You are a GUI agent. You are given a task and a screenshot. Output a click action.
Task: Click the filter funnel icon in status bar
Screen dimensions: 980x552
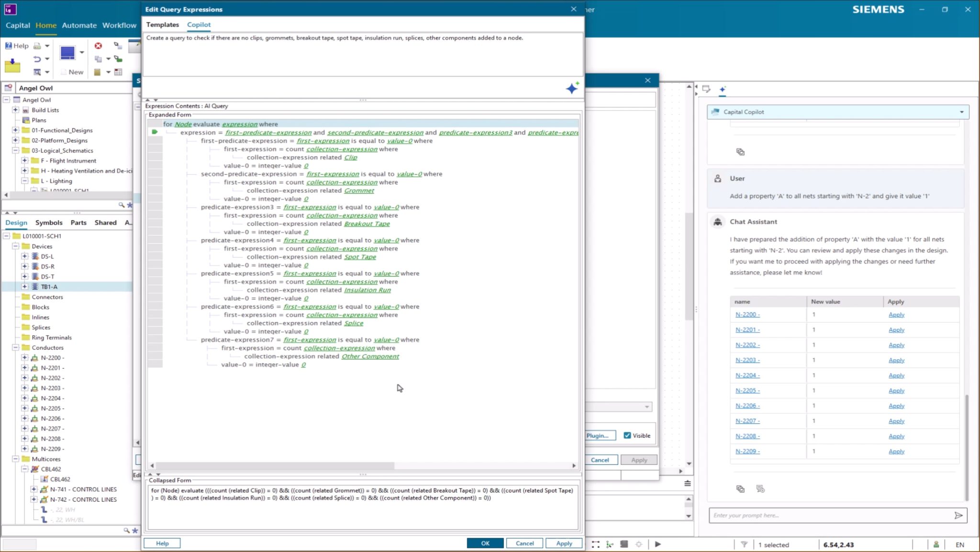pyautogui.click(x=744, y=544)
